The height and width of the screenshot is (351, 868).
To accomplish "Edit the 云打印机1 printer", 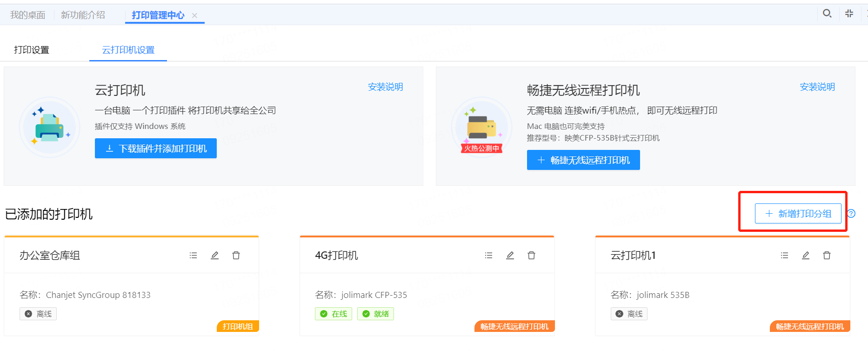I will [806, 256].
